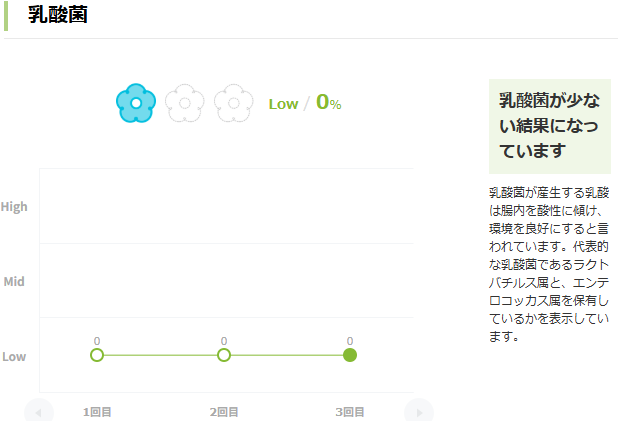The width and height of the screenshot is (618, 421).
Task: Click the green Low rating text beside flowers
Action: point(283,104)
